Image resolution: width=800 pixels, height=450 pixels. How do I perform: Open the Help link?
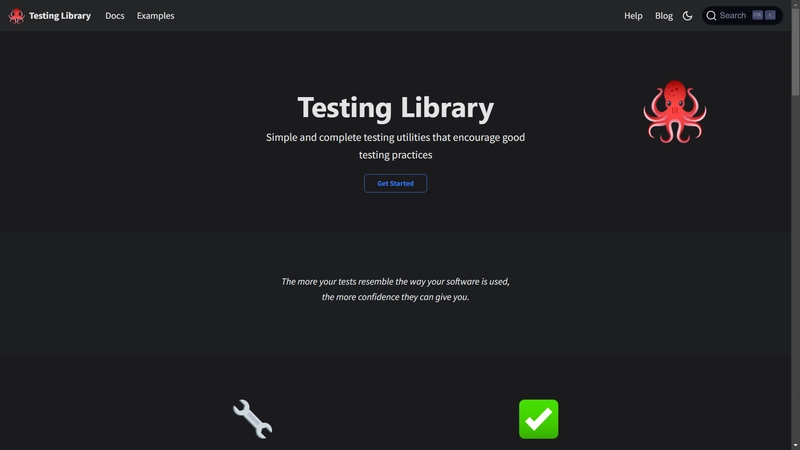point(633,16)
